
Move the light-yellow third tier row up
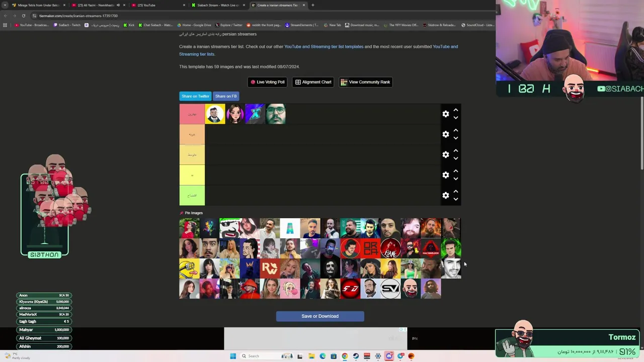click(456, 150)
